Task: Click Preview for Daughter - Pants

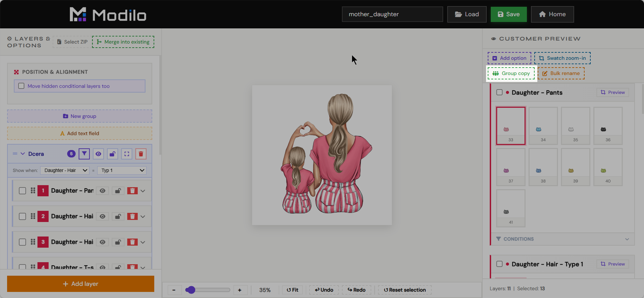Action: (613, 92)
